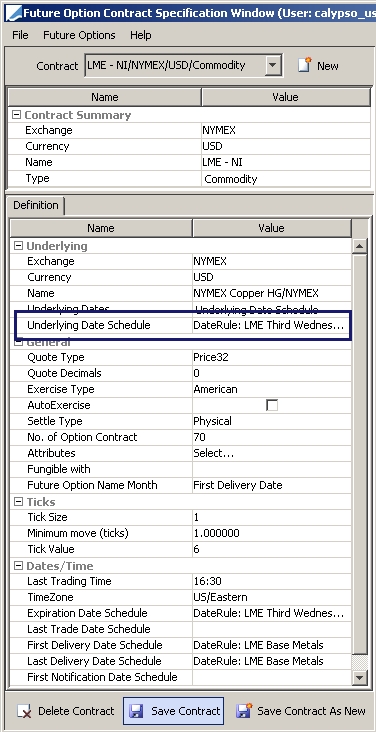Click the scrollbar down arrow
The height and width of the screenshot is (732, 376).
point(359,677)
